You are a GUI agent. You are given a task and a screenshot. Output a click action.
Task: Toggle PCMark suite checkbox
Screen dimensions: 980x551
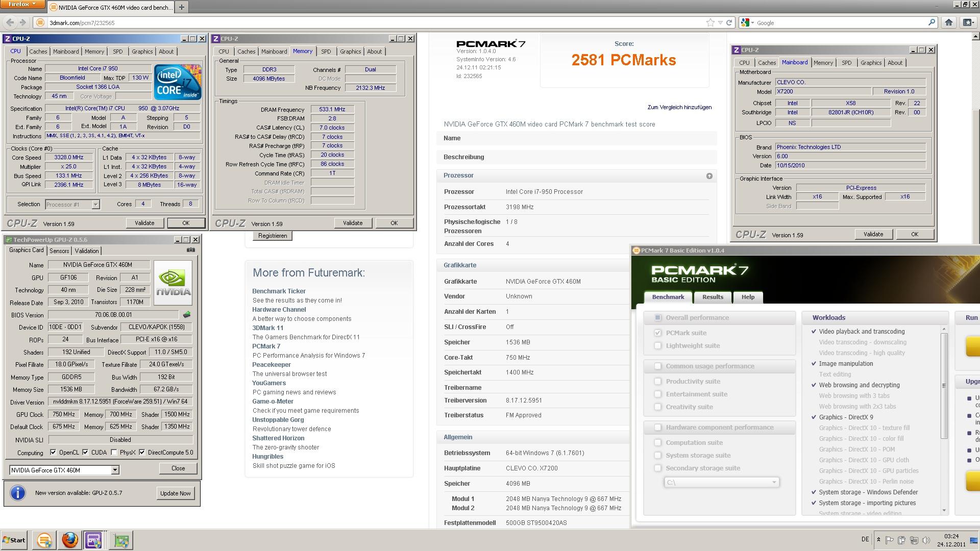point(658,333)
